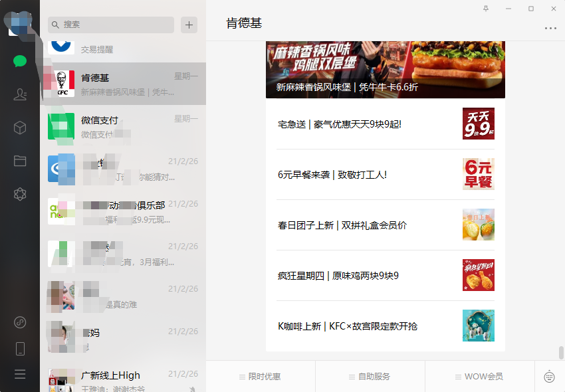Open the Chats tab in sidebar

(20, 61)
